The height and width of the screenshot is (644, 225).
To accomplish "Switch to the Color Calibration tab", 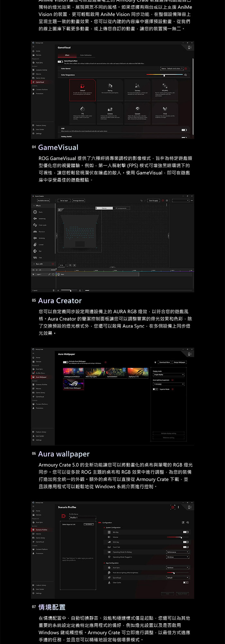I will click(86, 55).
